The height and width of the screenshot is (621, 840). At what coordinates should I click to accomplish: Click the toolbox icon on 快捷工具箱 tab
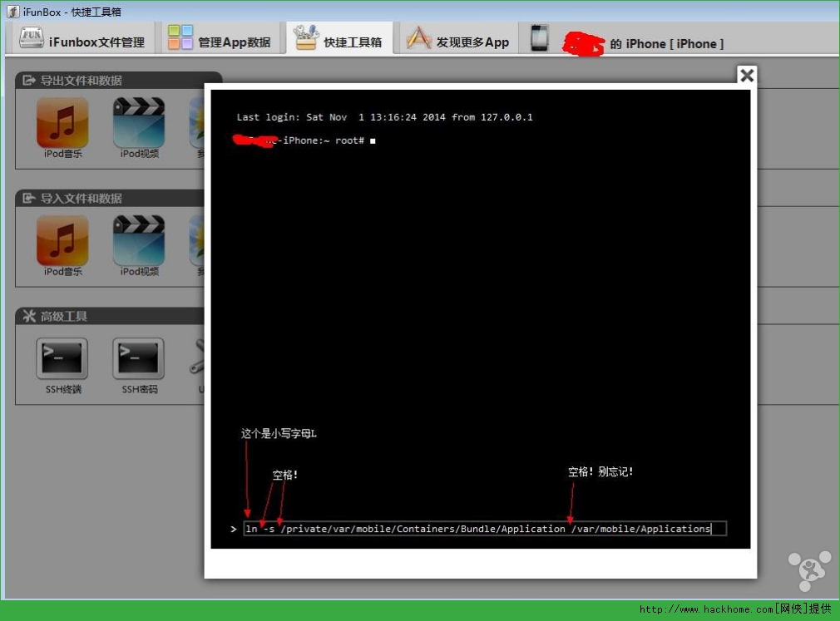(306, 37)
